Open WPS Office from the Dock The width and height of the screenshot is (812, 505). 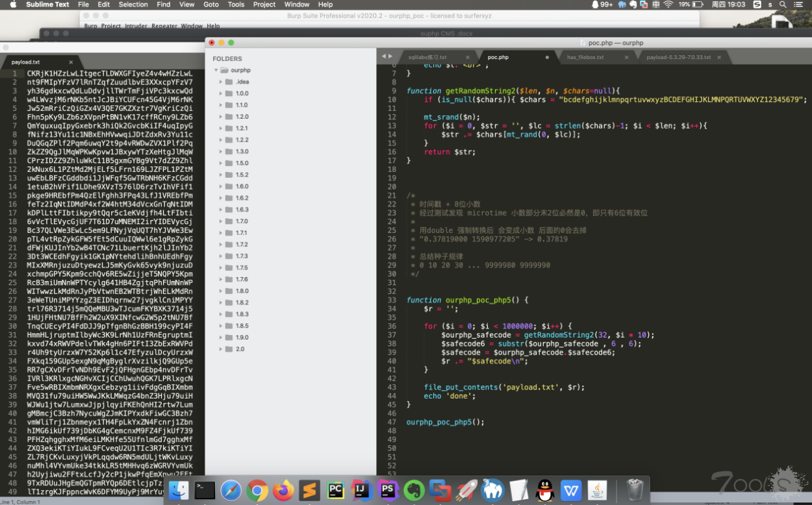tap(572, 490)
